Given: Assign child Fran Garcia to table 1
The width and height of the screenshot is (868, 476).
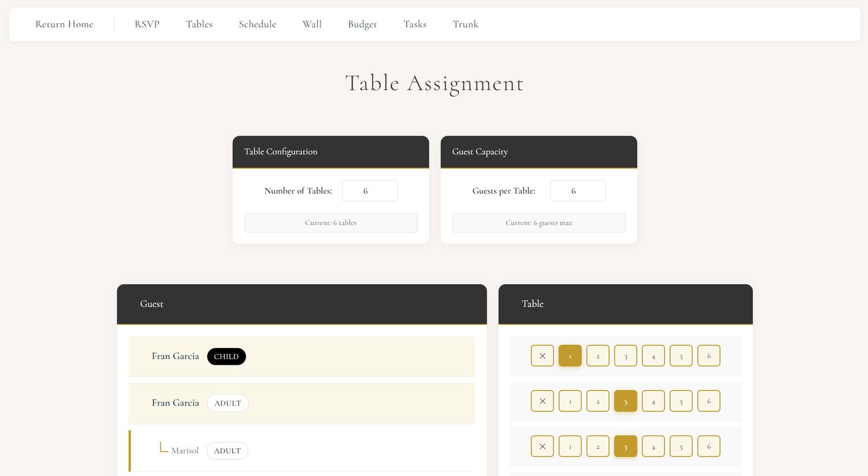Looking at the screenshot, I should click(x=570, y=356).
